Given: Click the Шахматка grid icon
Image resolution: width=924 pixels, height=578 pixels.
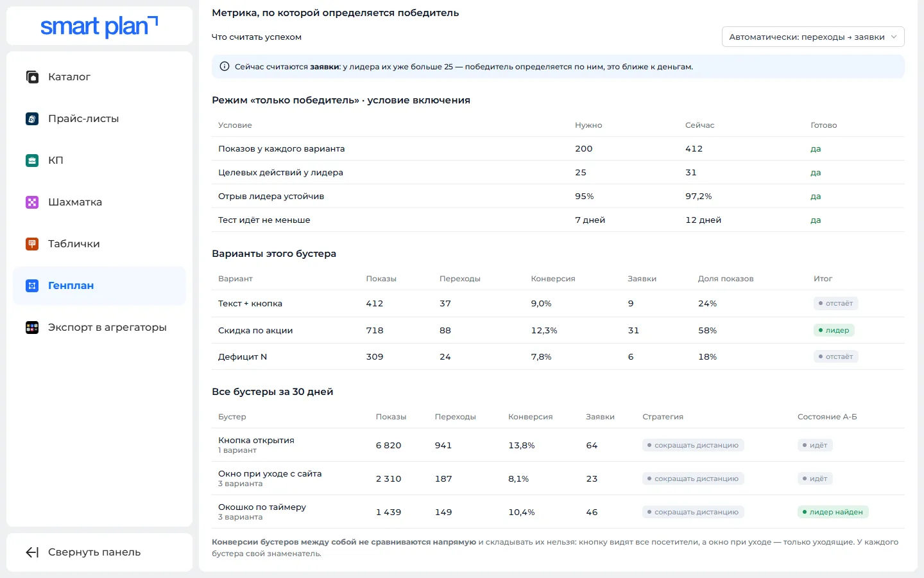Looking at the screenshot, I should [x=32, y=202].
